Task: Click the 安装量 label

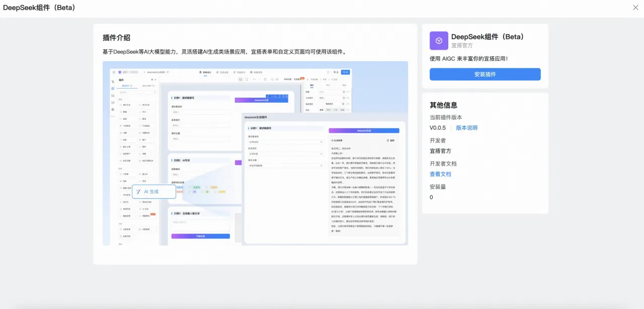Action: click(438, 187)
